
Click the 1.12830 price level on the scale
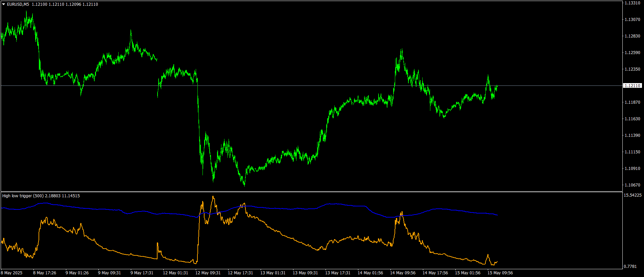pyautogui.click(x=632, y=36)
